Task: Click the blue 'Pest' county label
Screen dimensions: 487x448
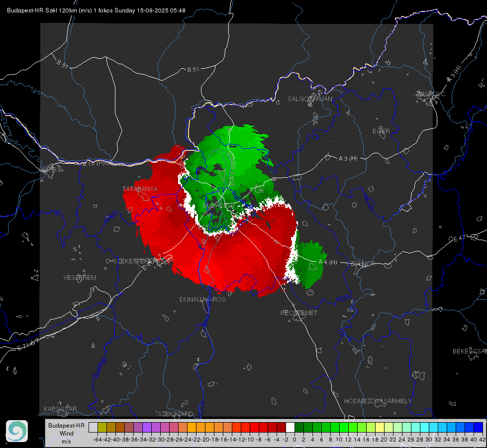Action: (343, 300)
